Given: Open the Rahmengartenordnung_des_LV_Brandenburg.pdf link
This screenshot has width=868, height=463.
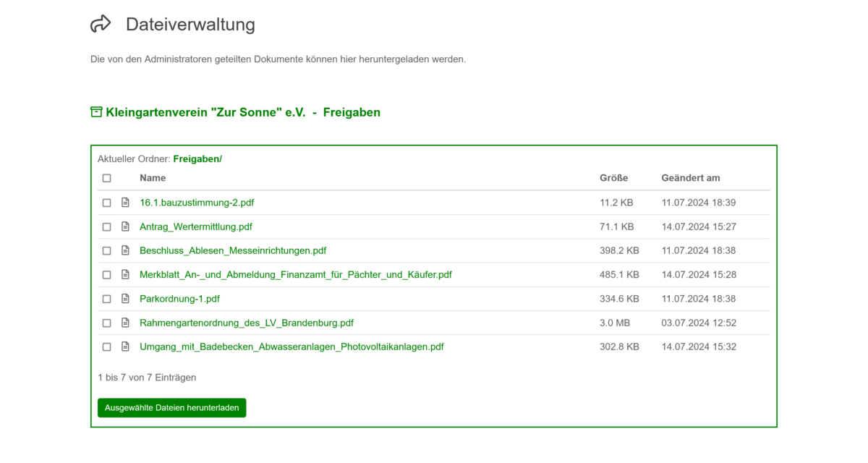Looking at the screenshot, I should coord(247,323).
